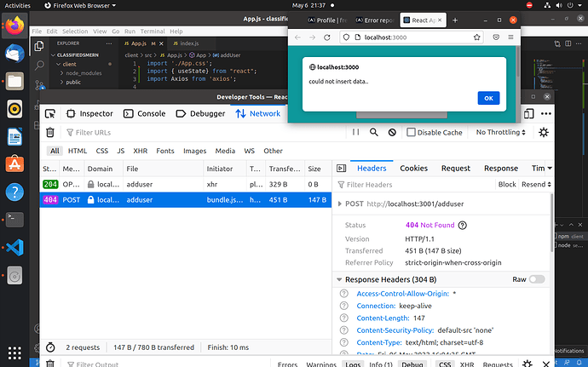Click the Block button

(507, 185)
